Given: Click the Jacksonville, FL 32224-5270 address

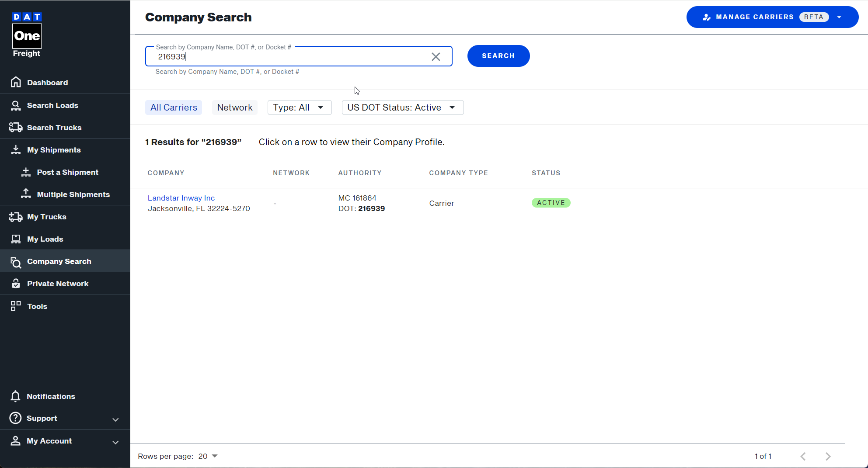Looking at the screenshot, I should [199, 208].
